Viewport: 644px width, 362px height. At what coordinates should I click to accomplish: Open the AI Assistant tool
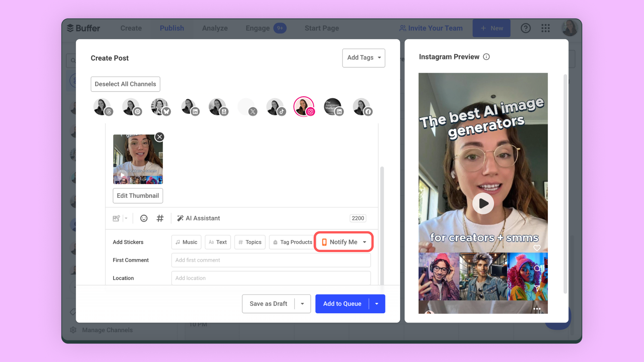198,218
